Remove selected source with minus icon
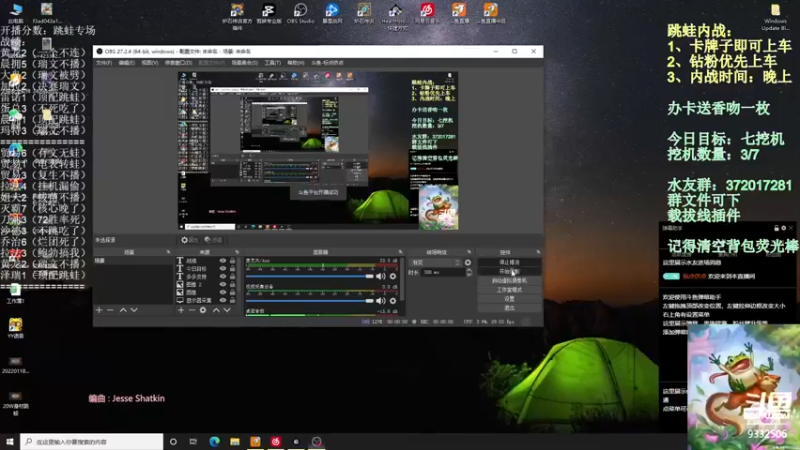This screenshot has height=450, width=800. (192, 310)
